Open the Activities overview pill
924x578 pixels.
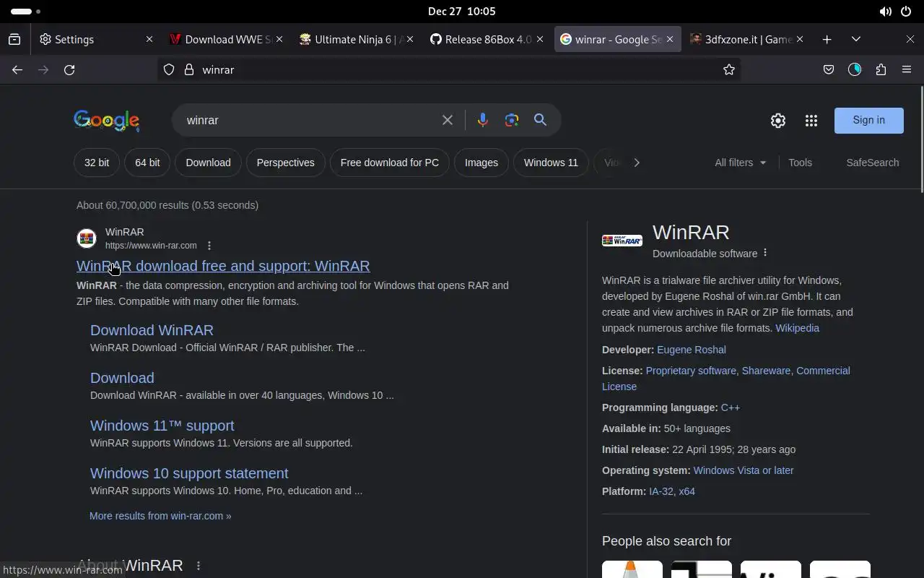(x=26, y=12)
